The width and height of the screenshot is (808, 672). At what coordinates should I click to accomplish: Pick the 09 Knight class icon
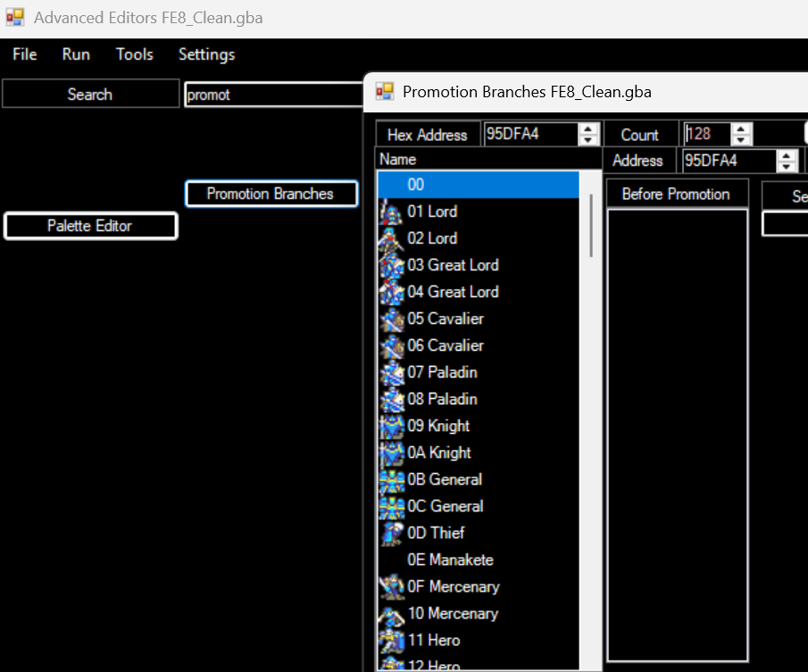392,426
